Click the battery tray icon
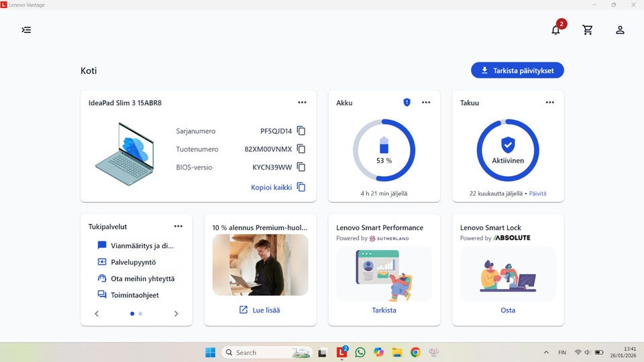Image resolution: width=644 pixels, height=362 pixels. (599, 352)
